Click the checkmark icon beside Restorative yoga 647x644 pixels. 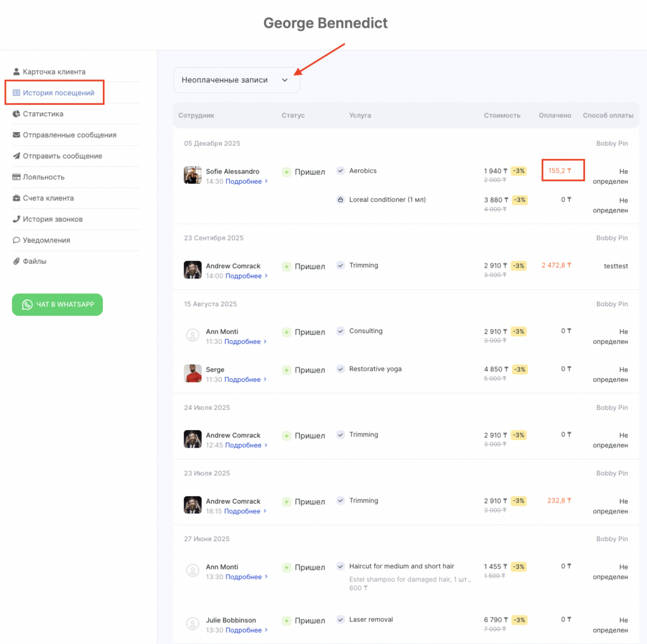pos(341,369)
